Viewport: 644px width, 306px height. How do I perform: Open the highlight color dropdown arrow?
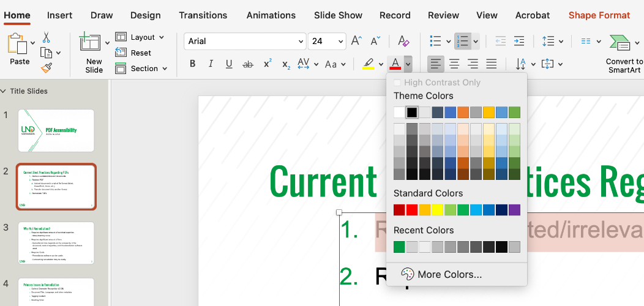click(x=381, y=64)
